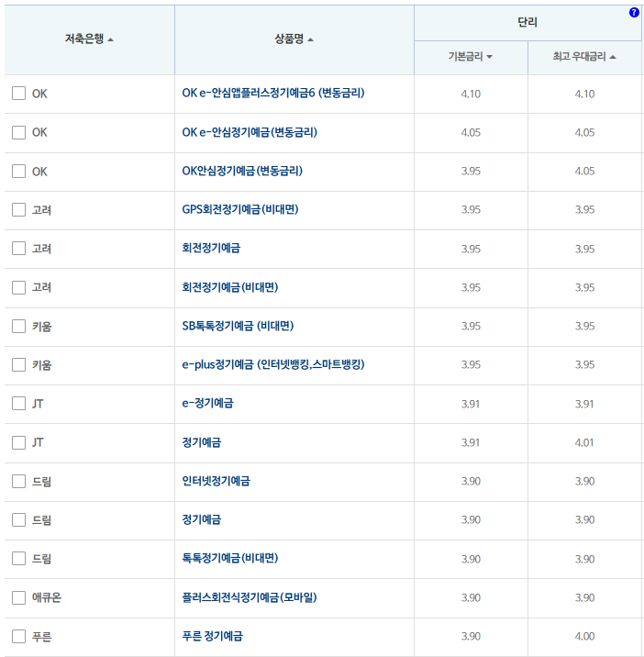
Task: Click the 단리 header label
Action: pos(527,22)
